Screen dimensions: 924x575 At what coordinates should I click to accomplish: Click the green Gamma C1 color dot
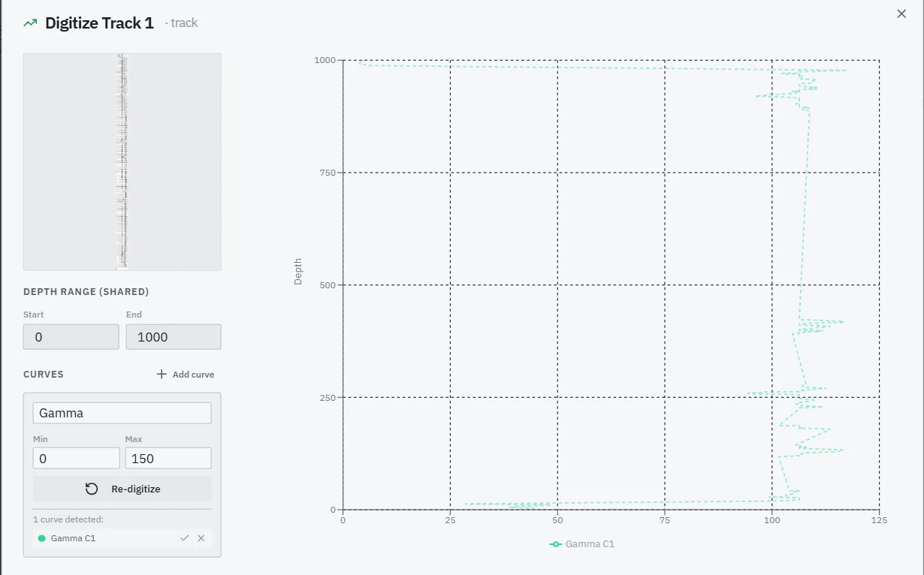coord(41,538)
